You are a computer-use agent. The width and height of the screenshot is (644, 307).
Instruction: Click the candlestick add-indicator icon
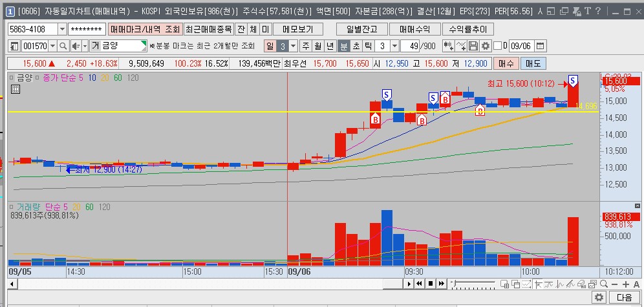click(x=449, y=46)
